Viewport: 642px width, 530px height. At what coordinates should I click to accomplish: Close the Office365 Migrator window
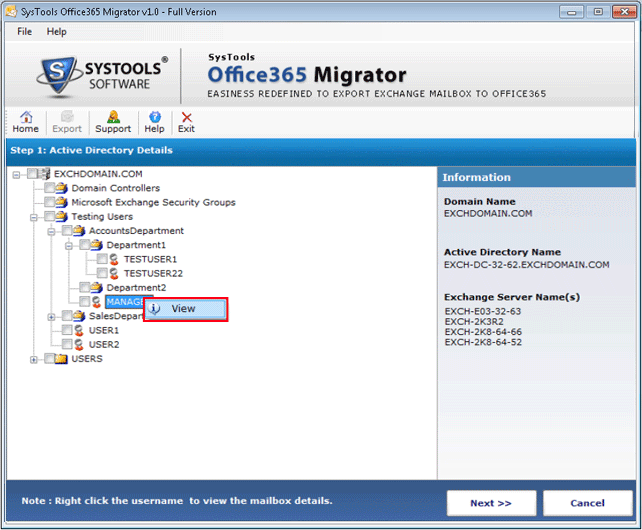(624, 12)
